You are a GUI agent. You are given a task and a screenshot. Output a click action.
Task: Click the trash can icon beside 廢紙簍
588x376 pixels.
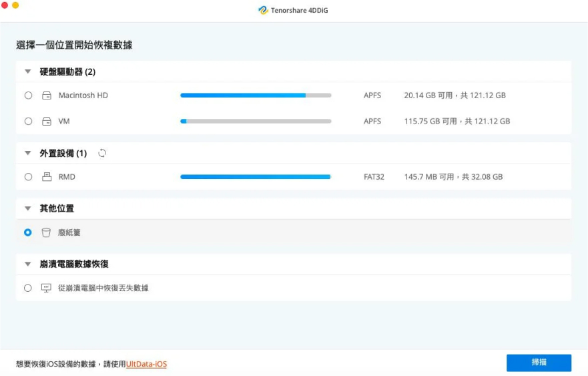(46, 232)
